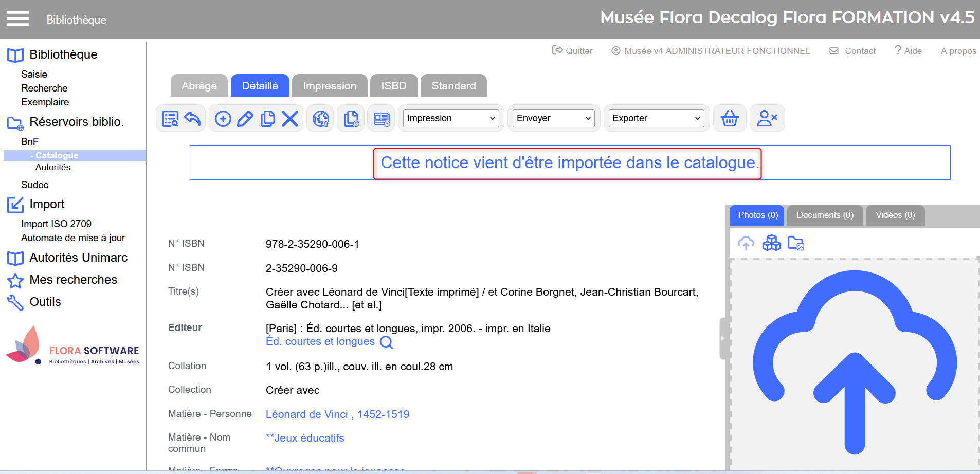Collapse the media panel side handle
Image resolution: width=980 pixels, height=474 pixels.
[x=722, y=338]
